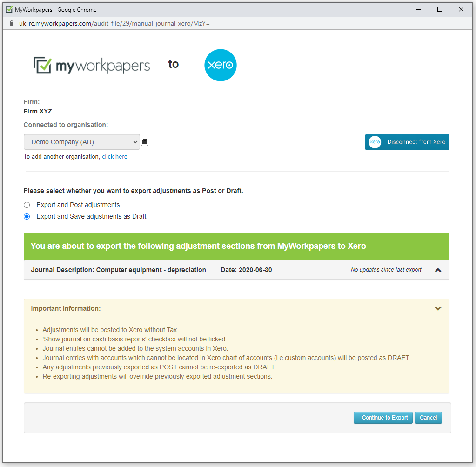Screen dimensions: 476x467
Task: Toggle the Important Information panel chevron
Action: 438,308
